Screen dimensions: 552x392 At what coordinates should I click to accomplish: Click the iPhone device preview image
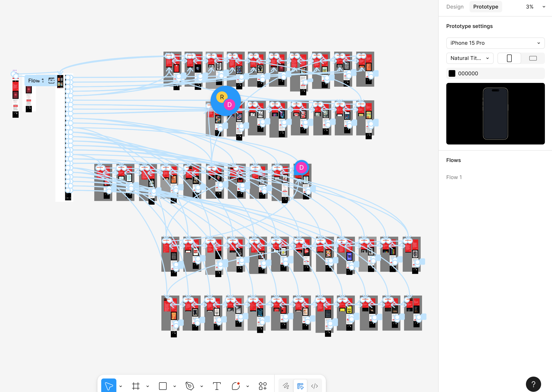495,114
